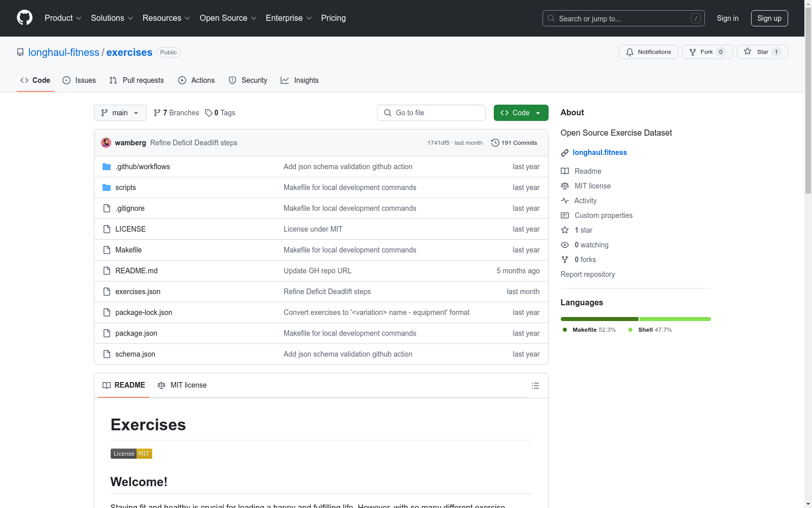Click the scripts folder icon
Screen dimensions: 812x508
[107, 187]
